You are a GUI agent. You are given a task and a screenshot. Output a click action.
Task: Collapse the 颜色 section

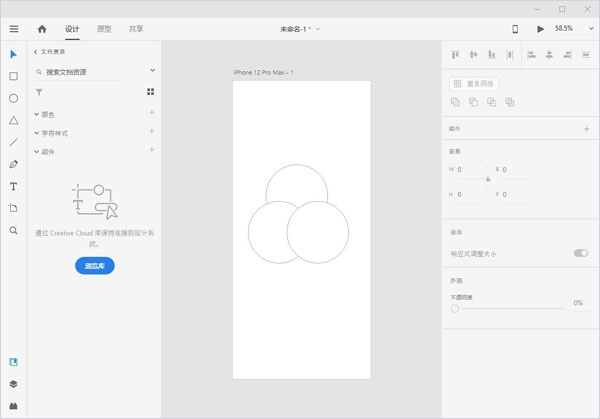click(37, 114)
